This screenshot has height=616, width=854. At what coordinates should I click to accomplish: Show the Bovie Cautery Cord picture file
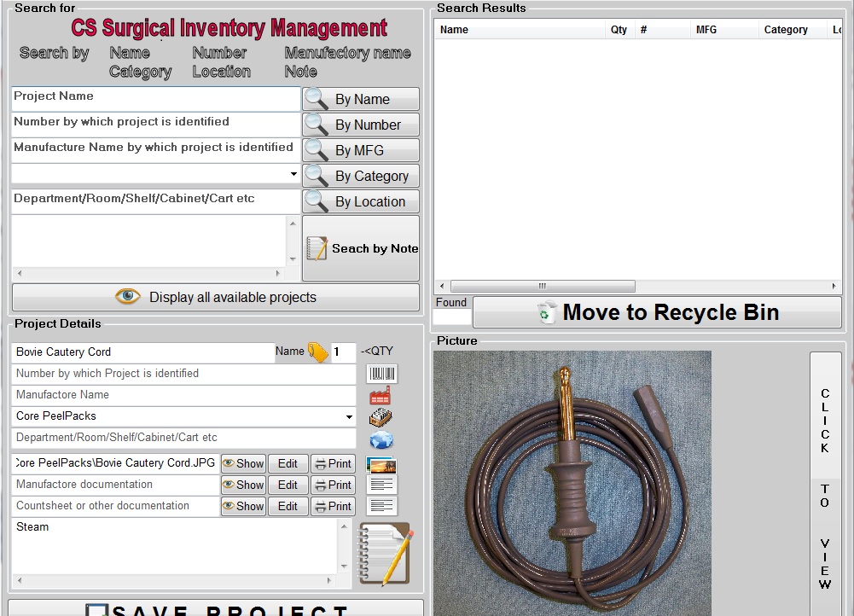click(243, 463)
